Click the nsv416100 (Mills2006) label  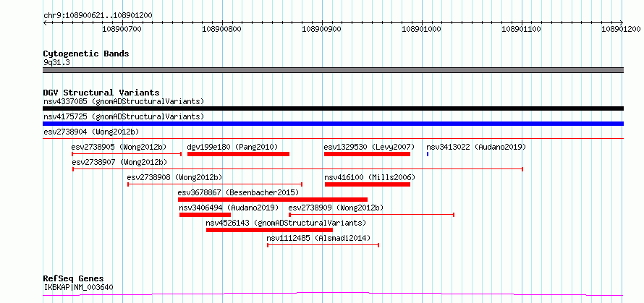tap(370, 177)
